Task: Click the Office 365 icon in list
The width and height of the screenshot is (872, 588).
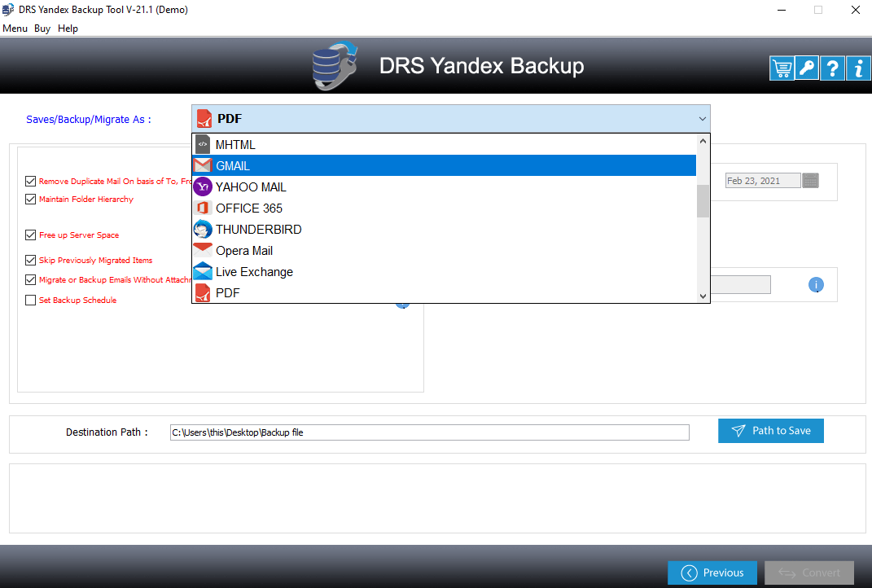Action: click(x=203, y=208)
